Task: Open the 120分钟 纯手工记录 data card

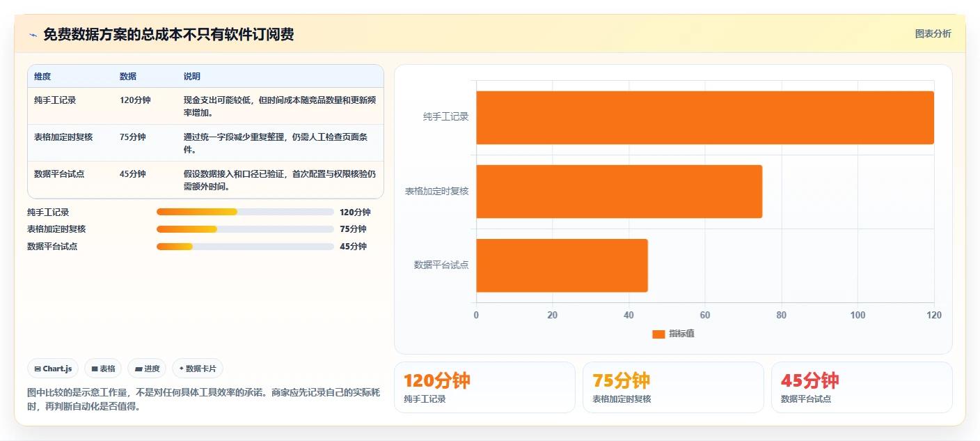Action: [x=484, y=387]
